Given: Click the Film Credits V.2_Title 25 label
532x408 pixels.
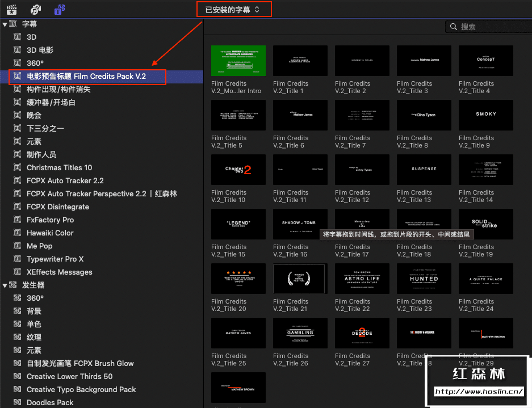Looking at the screenshot, I should pos(229,360).
